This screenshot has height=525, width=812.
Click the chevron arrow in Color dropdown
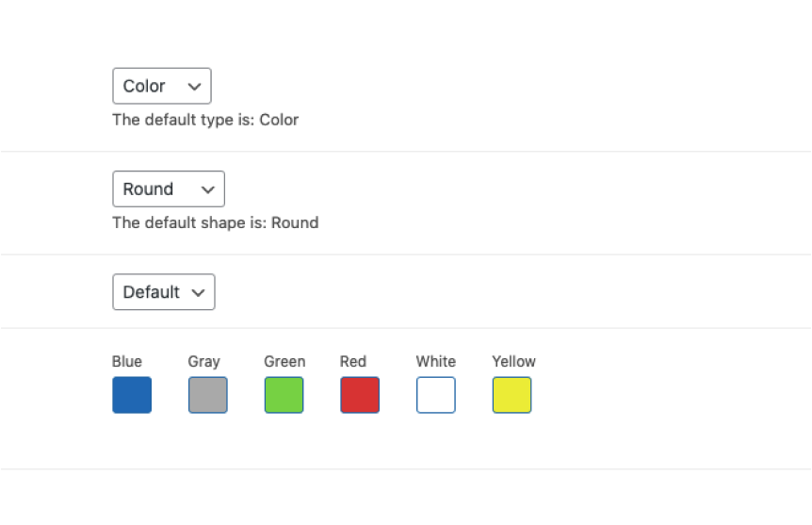click(194, 86)
